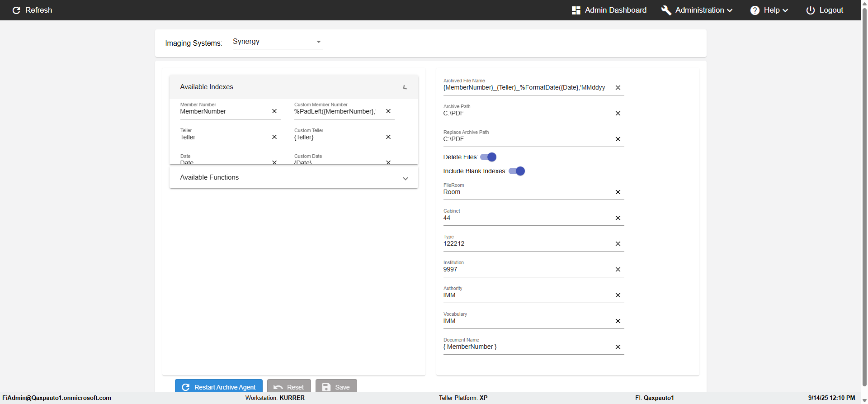Toggle the Delete Files switch
The width and height of the screenshot is (868, 404).
[488, 157]
